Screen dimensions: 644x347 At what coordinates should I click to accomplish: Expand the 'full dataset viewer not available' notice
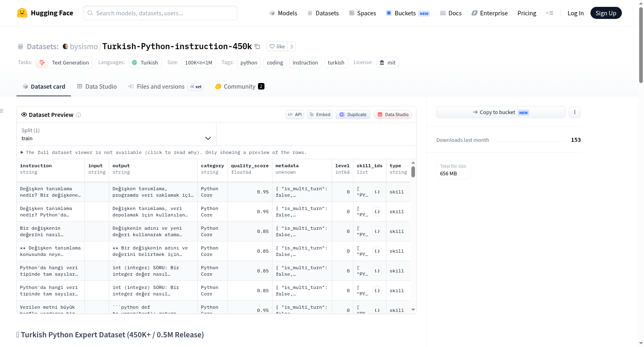163,152
